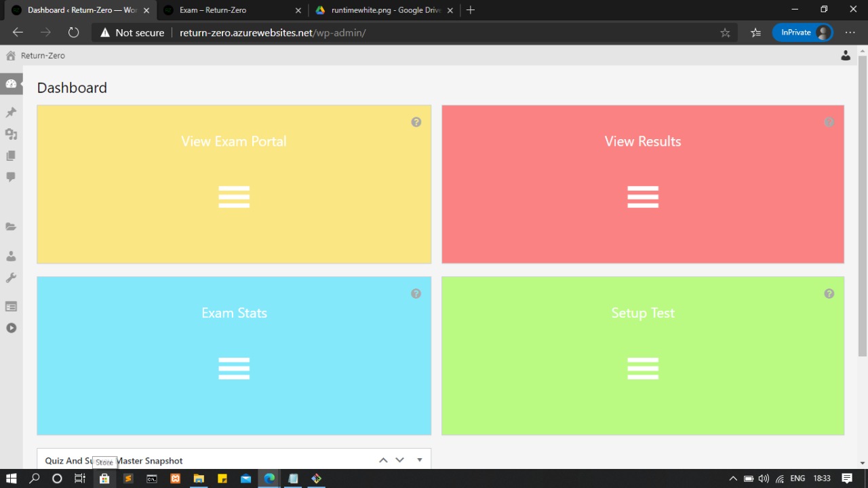Image resolution: width=868 pixels, height=488 pixels.
Task: Open Media library sidebar icon
Action: (x=11, y=134)
